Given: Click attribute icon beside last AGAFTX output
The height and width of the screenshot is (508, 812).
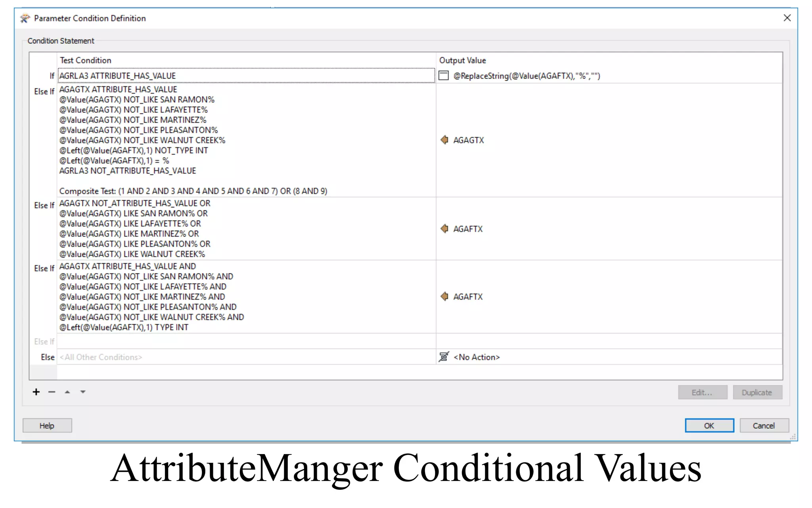Looking at the screenshot, I should coord(444,296).
